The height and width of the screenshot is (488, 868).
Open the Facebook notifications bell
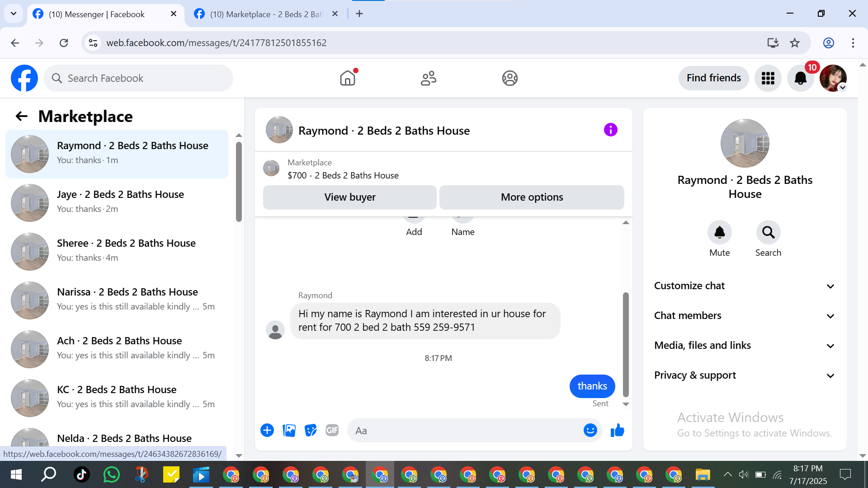[x=800, y=78]
